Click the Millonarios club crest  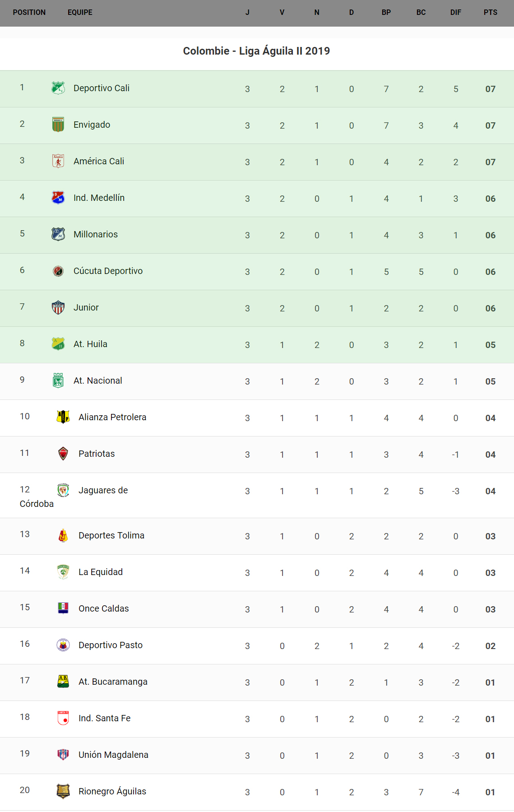click(58, 234)
